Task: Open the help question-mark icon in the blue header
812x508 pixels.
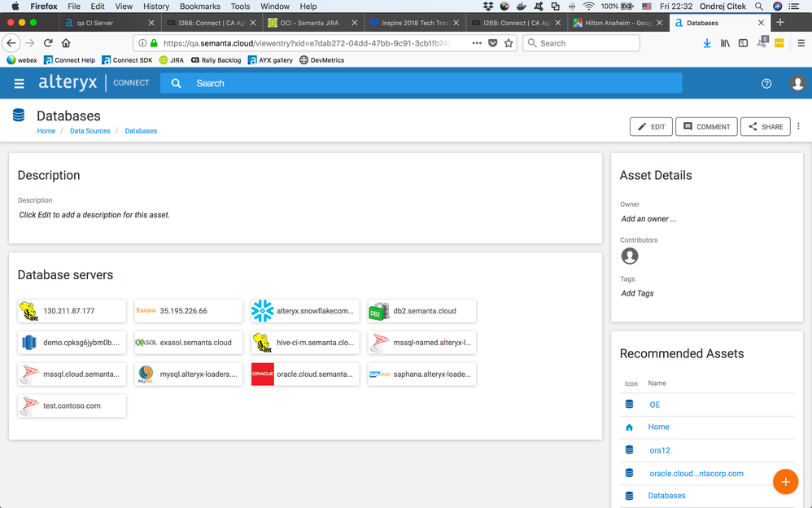Action: 766,84
